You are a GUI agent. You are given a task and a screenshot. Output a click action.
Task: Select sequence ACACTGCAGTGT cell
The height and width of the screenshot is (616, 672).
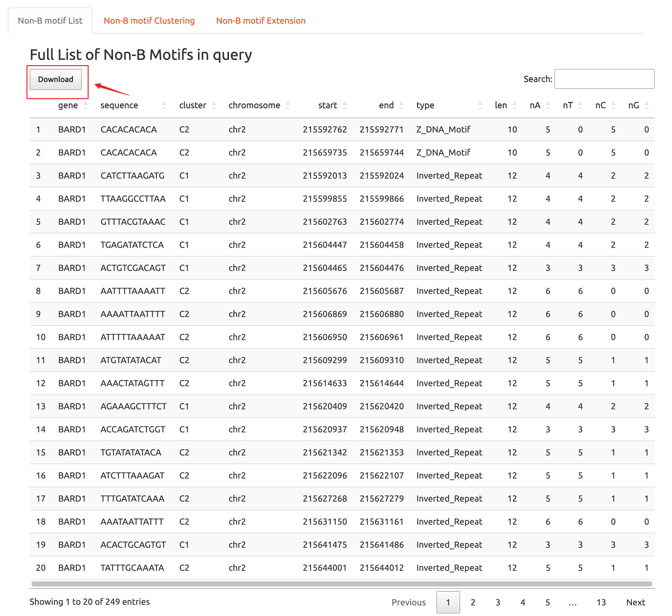tap(133, 545)
